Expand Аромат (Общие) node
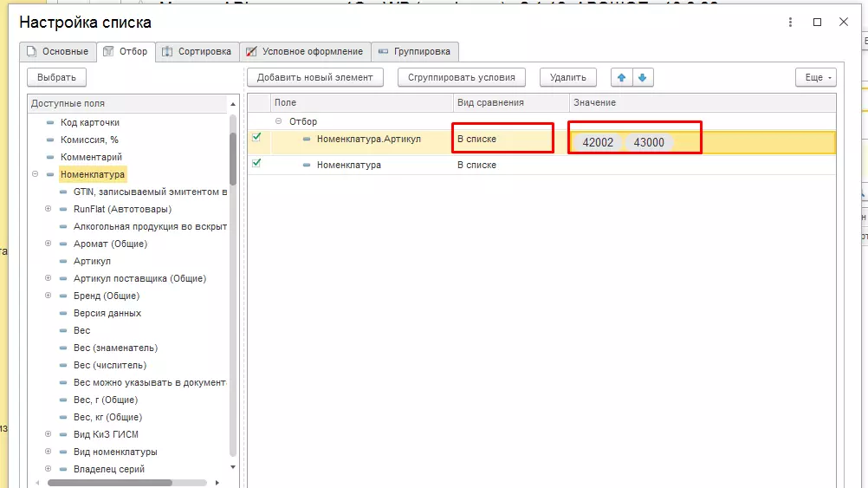This screenshot has height=488, width=868. [x=49, y=244]
